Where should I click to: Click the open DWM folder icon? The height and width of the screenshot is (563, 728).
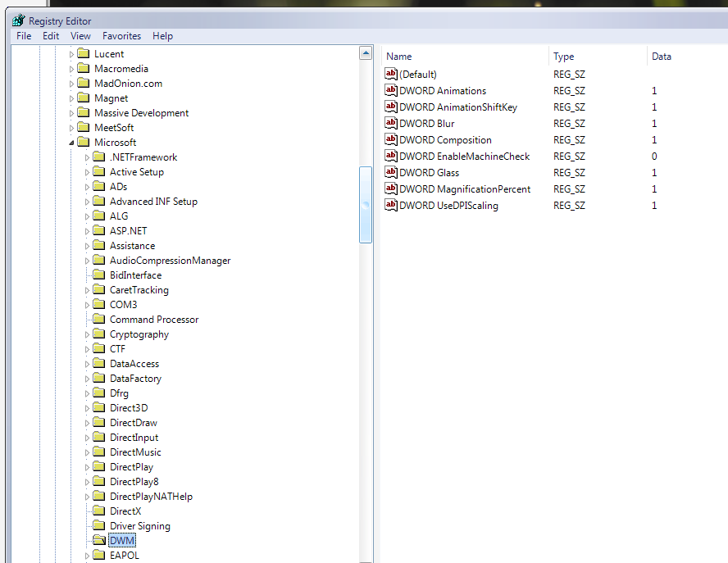99,540
